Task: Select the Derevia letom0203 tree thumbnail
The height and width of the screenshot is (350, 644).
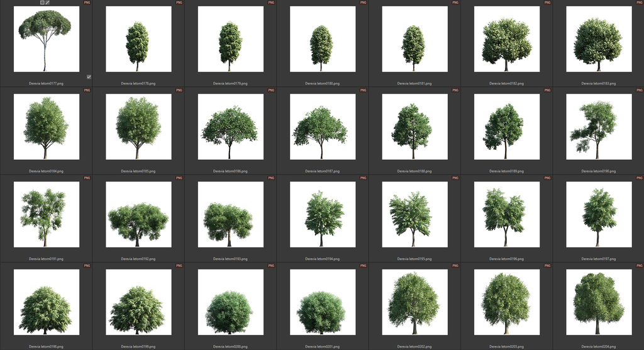Action: click(x=506, y=302)
